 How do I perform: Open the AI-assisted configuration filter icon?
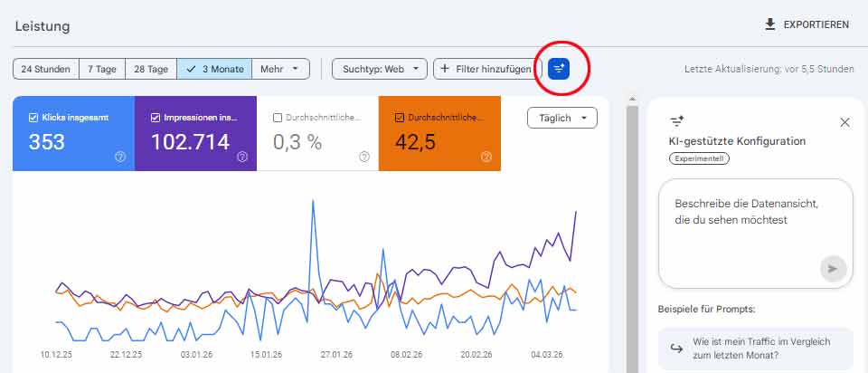[559, 69]
